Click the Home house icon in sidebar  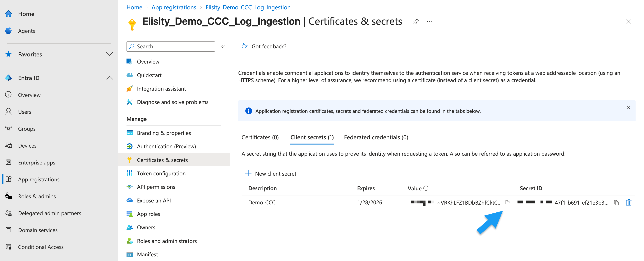8,14
